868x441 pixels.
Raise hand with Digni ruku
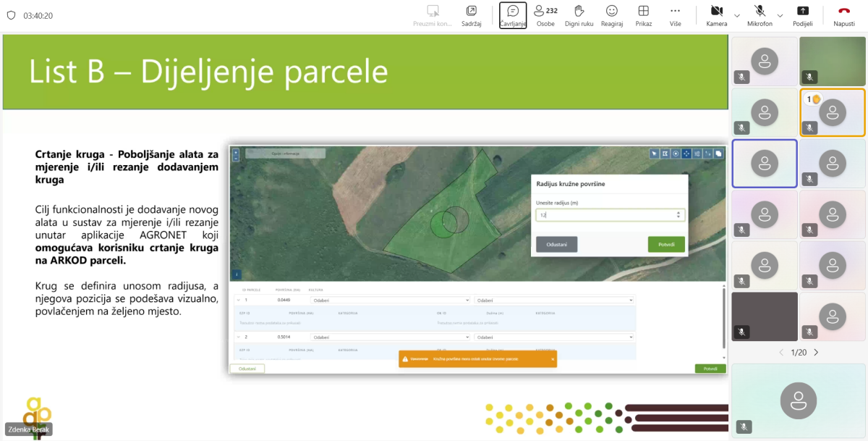coord(579,15)
